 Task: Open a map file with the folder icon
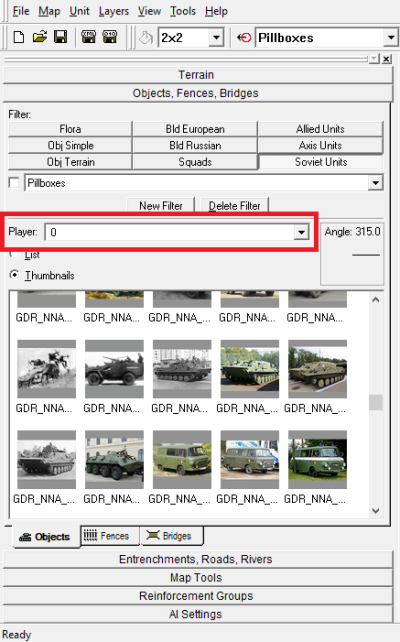tap(40, 38)
